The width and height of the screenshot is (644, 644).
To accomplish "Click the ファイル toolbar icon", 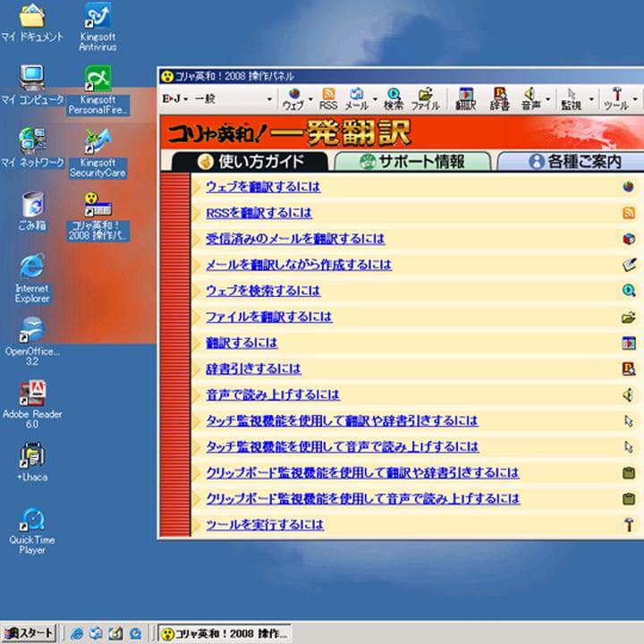I will pyautogui.click(x=425, y=99).
